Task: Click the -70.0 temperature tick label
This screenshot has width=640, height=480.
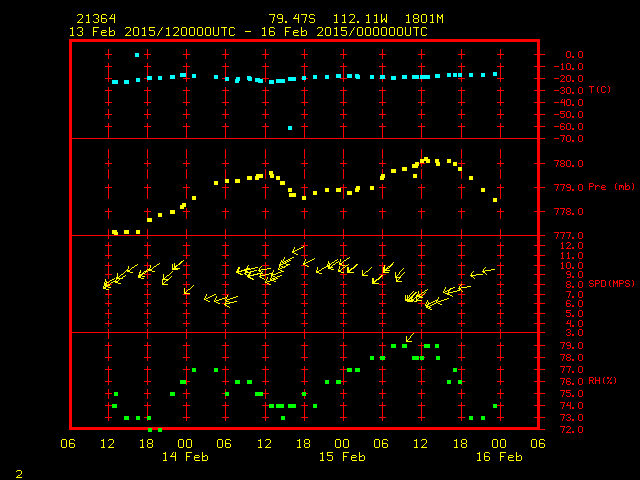Action: (x=569, y=139)
